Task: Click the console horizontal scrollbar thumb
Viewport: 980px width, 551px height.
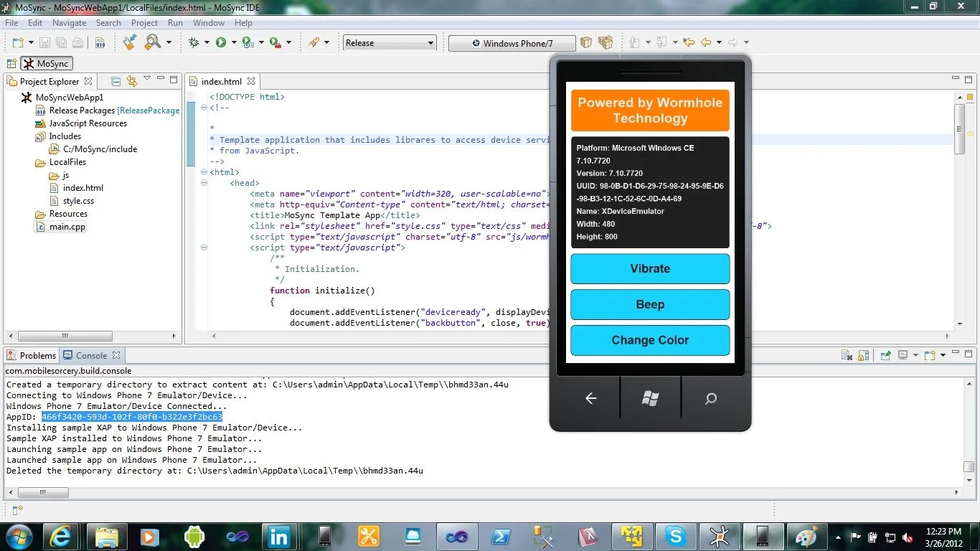Action: (x=43, y=493)
